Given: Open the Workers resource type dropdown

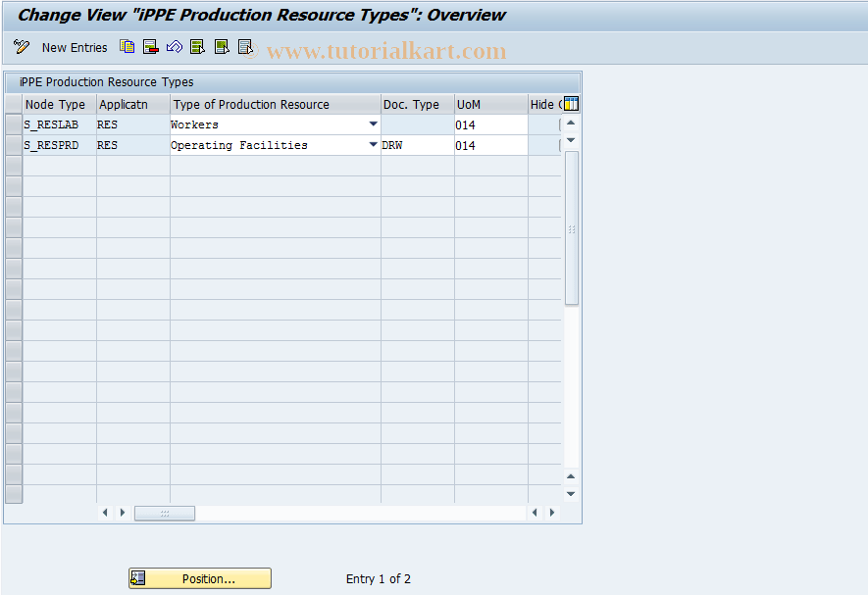Looking at the screenshot, I should 372,124.
